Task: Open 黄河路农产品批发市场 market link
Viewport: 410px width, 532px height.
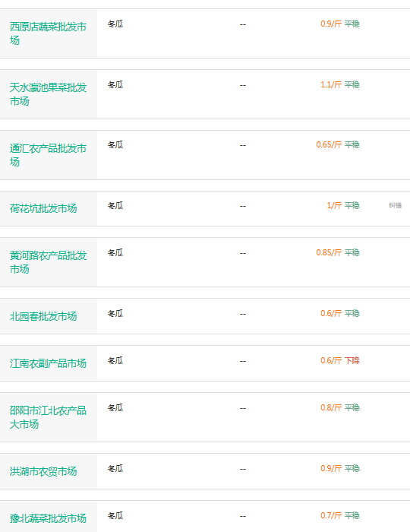Action: pyautogui.click(x=48, y=262)
